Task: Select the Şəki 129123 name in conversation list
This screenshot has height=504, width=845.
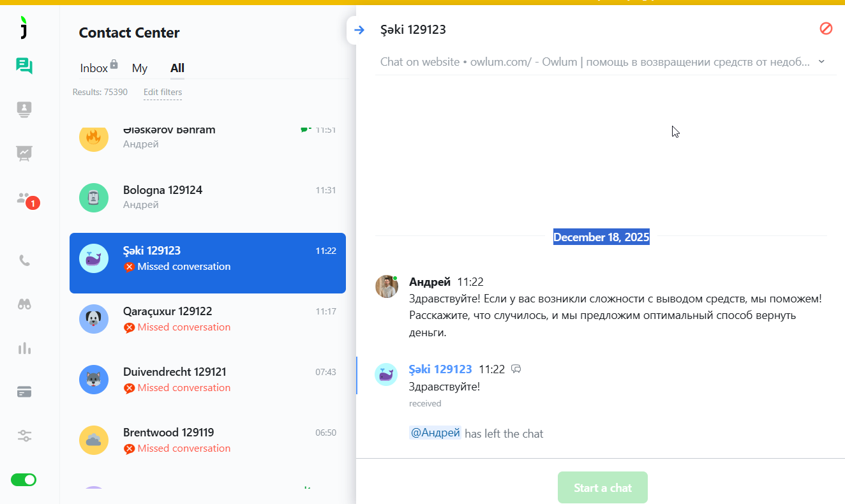Action: click(152, 251)
